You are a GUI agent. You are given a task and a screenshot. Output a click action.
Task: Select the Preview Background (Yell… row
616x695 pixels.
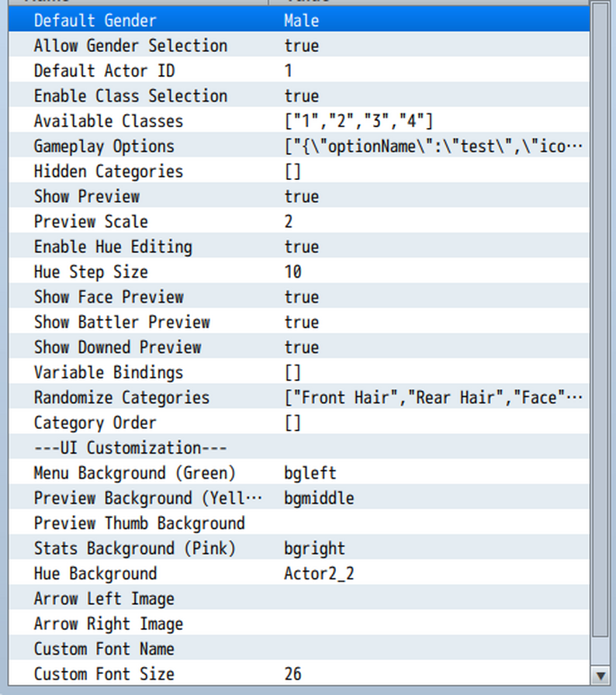pos(299,498)
